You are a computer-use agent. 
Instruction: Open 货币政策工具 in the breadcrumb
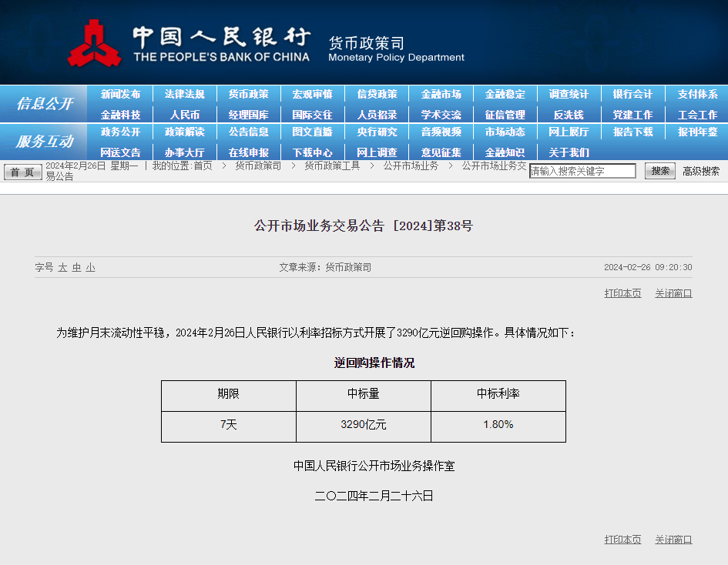(331, 165)
